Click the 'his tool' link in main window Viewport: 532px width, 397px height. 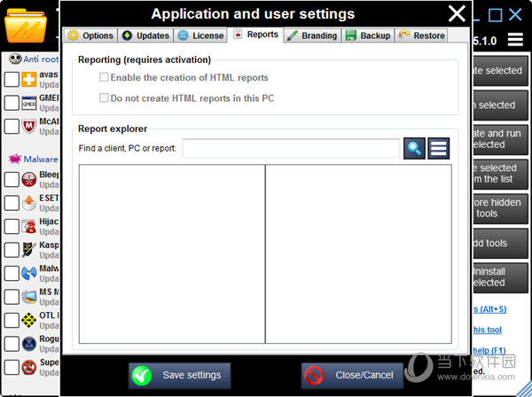pyautogui.click(x=487, y=330)
